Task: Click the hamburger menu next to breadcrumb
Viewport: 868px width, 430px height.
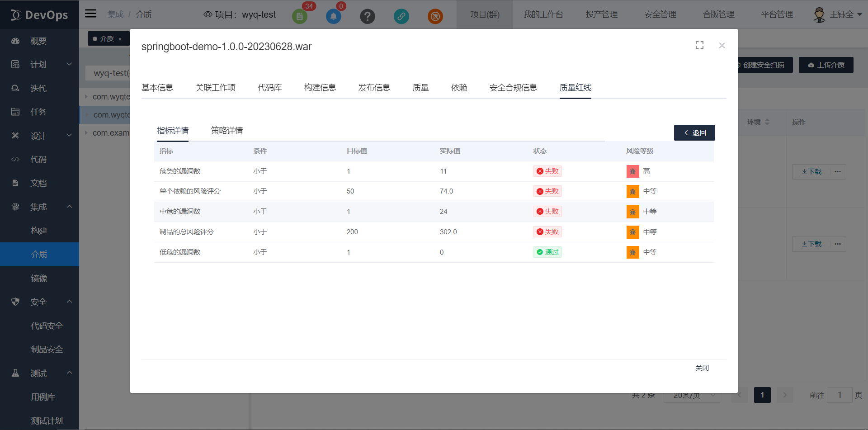Action: 90,14
